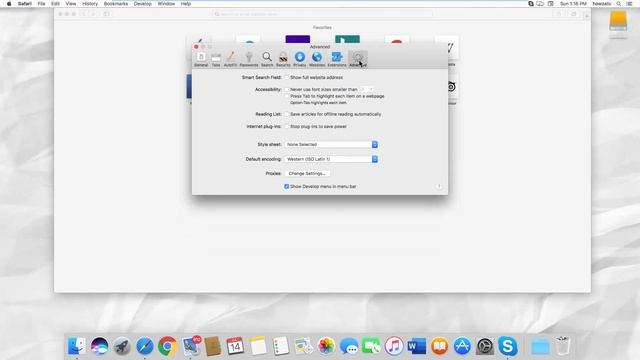Open the Trash in the Dock
This screenshot has width=640, height=360.
point(562,346)
